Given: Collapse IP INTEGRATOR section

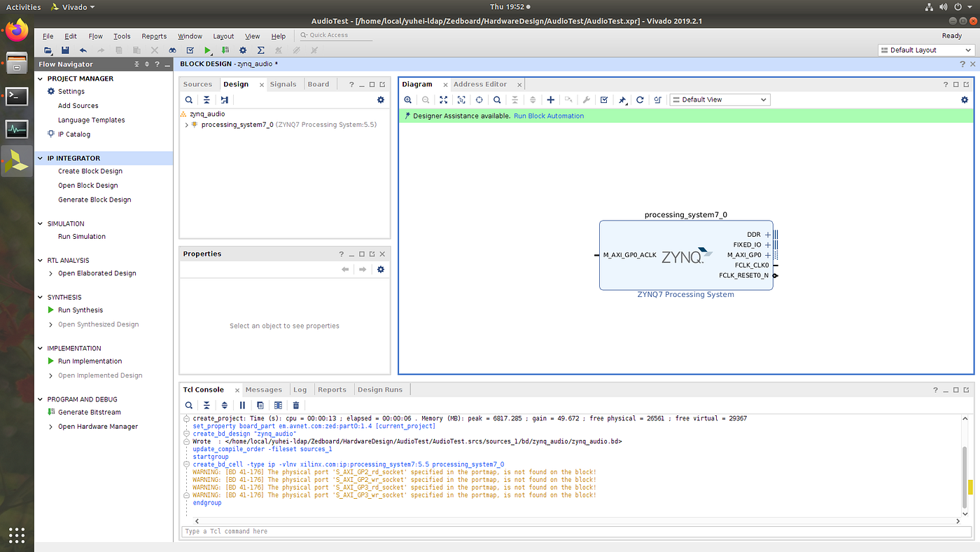Looking at the screenshot, I should click(40, 158).
